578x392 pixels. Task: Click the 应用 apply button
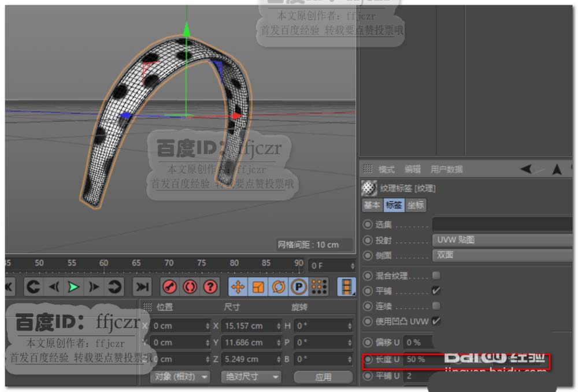point(323,377)
